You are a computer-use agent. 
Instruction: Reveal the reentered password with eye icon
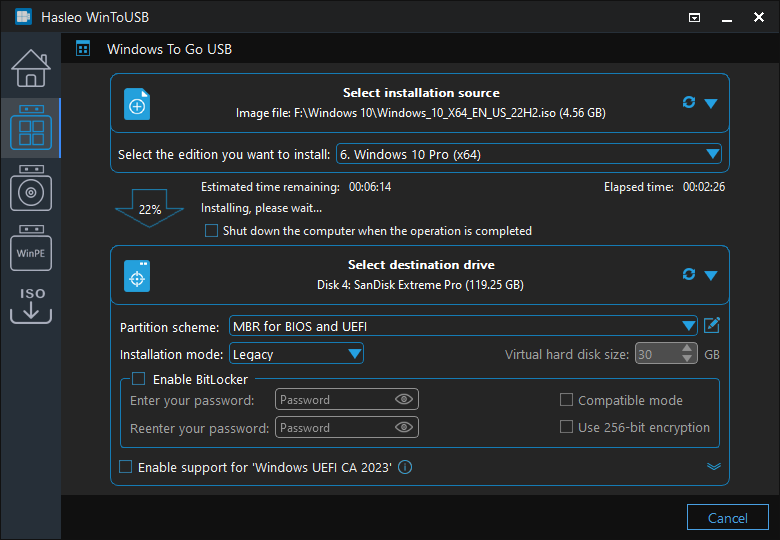pyautogui.click(x=403, y=427)
